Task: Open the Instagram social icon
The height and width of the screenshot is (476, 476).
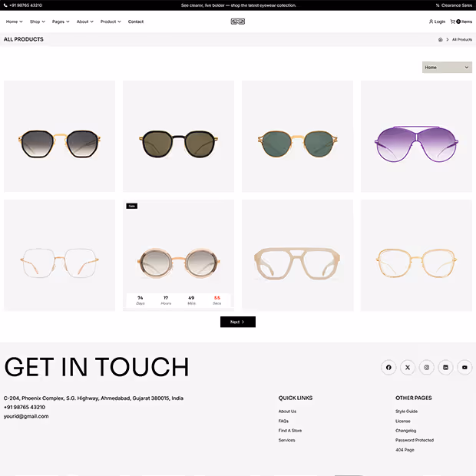Action: (x=427, y=367)
